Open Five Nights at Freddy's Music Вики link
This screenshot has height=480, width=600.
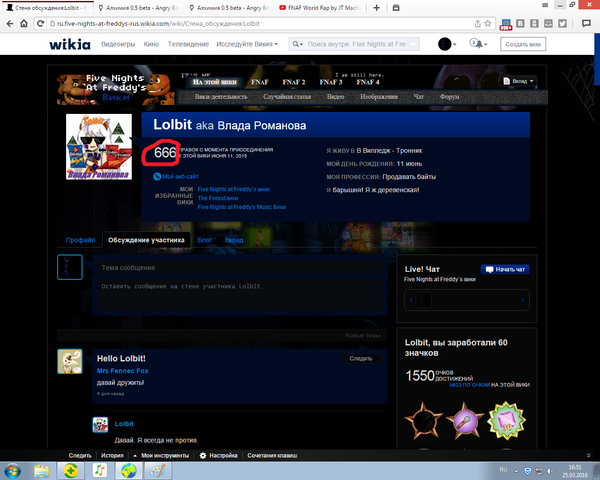[x=241, y=207]
